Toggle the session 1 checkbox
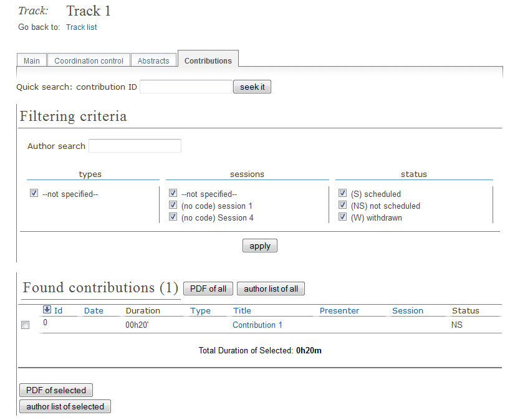 pos(173,206)
